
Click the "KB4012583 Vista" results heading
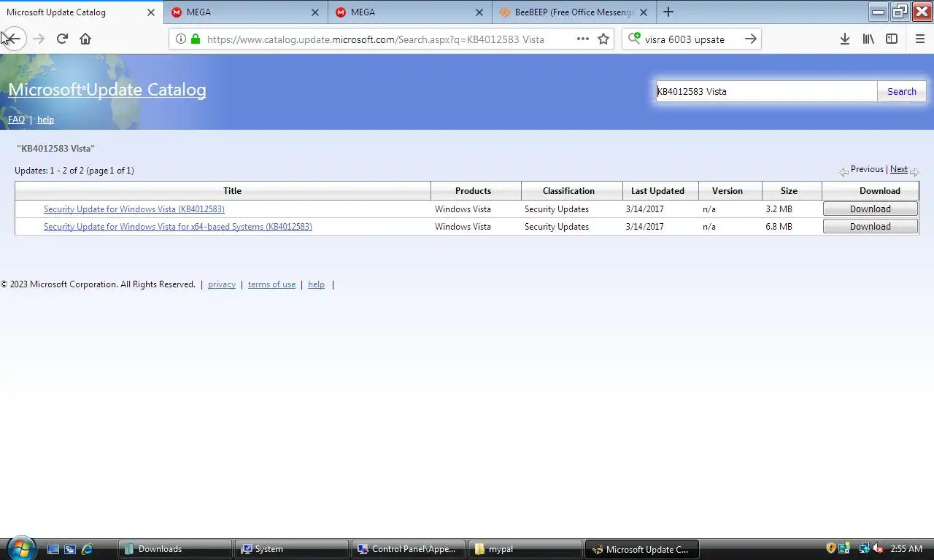click(56, 149)
